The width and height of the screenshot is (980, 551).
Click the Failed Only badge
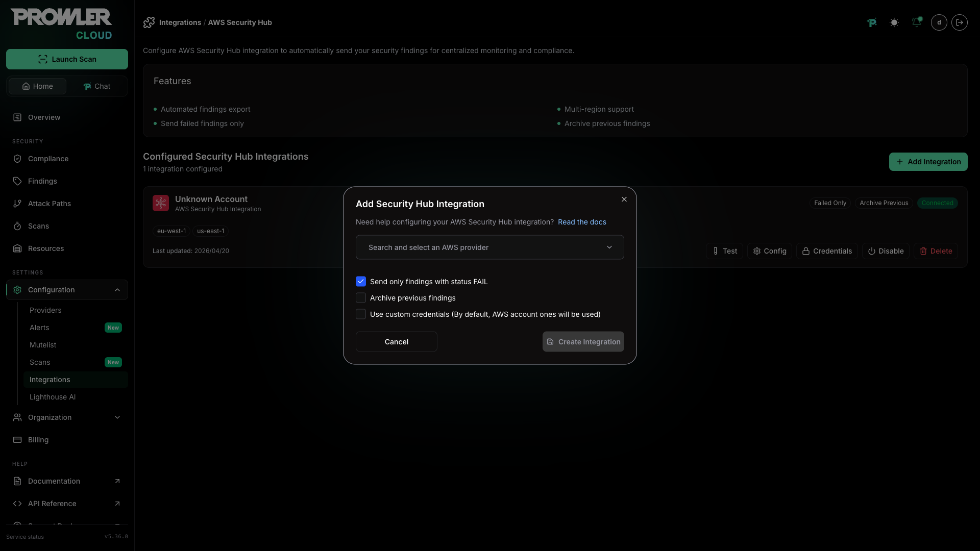[830, 203]
